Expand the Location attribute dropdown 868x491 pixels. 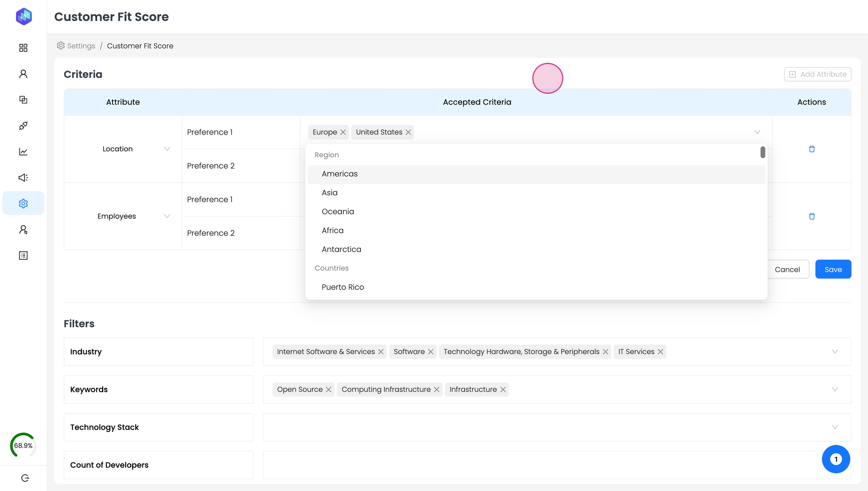click(x=167, y=149)
